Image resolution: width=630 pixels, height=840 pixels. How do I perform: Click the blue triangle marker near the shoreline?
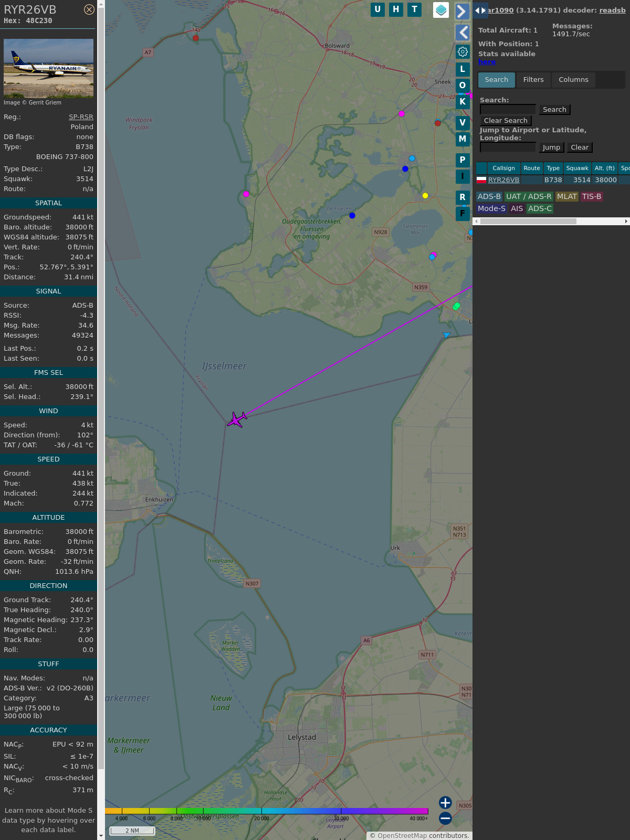click(x=446, y=335)
